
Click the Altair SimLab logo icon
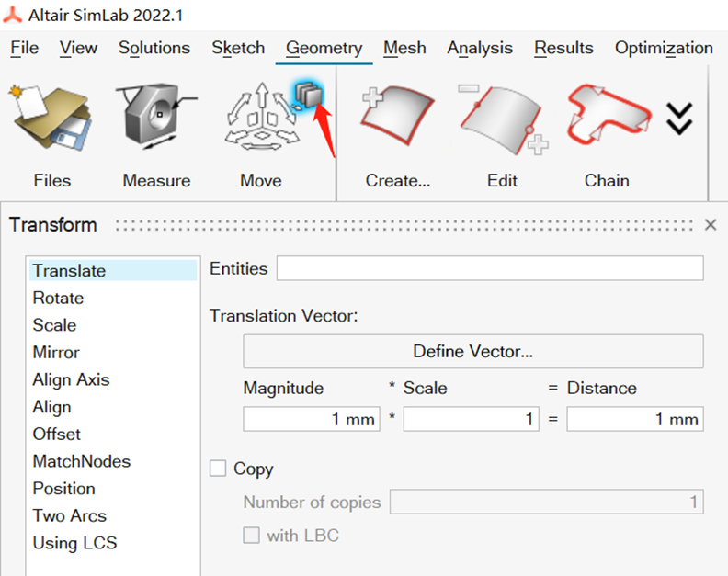[13, 15]
